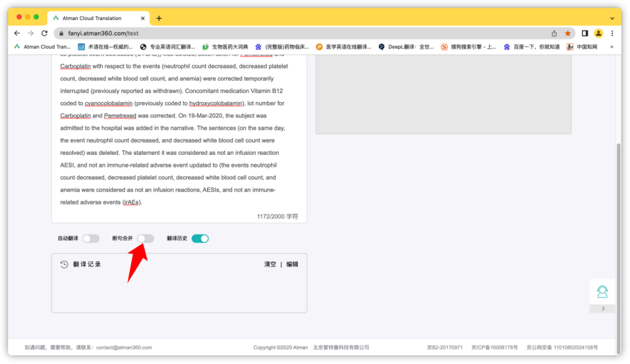Click 编辑 in translation records panel
Screen dimensions: 630x364
click(292, 265)
